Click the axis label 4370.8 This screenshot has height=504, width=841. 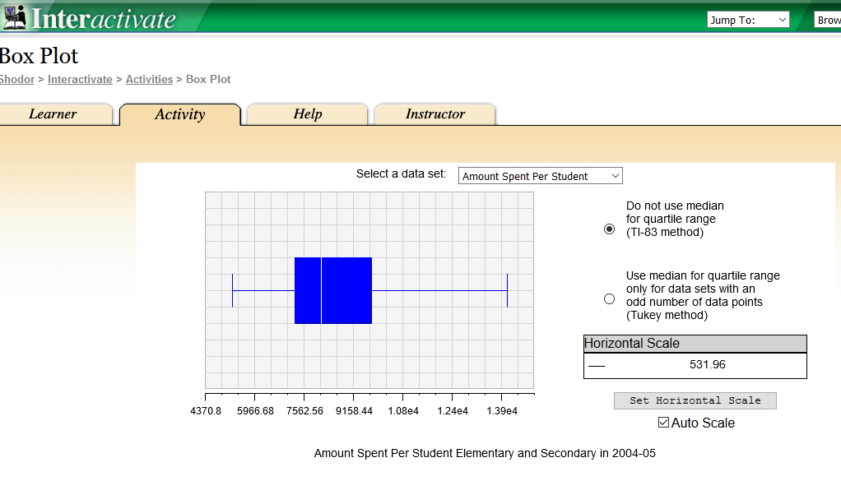(206, 411)
